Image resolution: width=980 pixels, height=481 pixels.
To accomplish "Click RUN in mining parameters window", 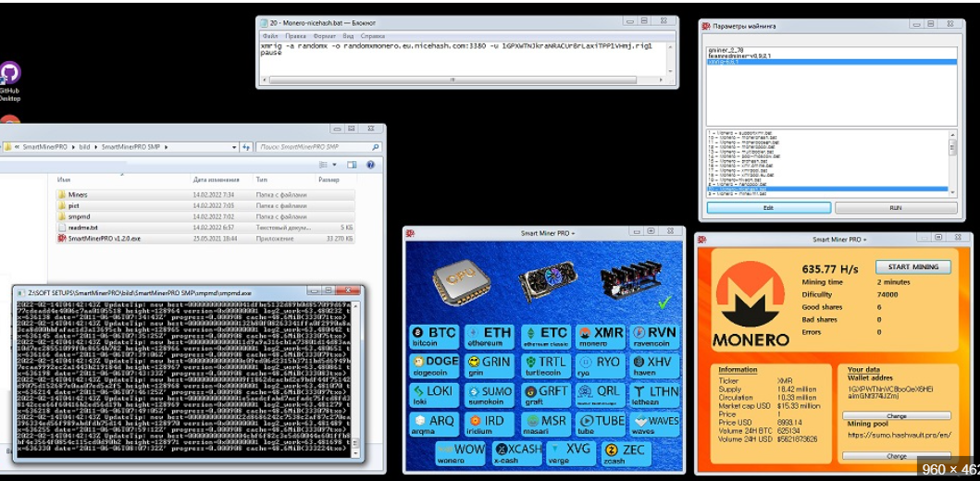I will [x=896, y=207].
